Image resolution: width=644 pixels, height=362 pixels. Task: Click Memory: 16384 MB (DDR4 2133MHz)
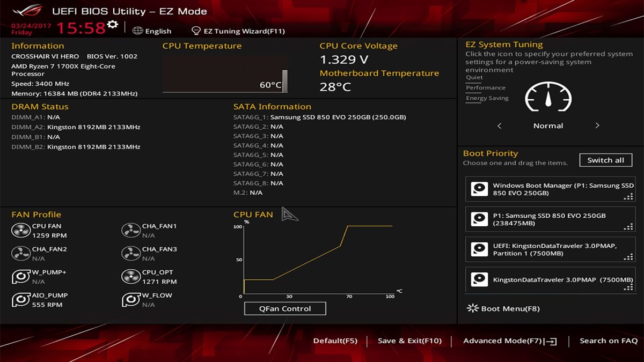[75, 93]
